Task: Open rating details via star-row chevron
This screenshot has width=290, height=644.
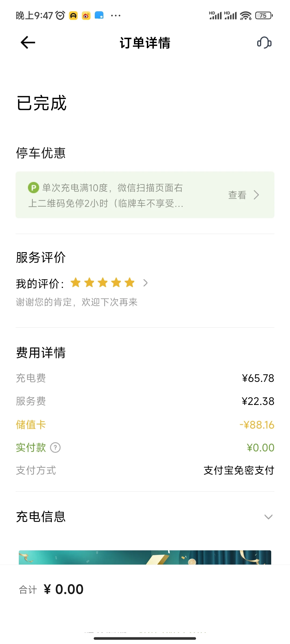Action: pyautogui.click(x=145, y=283)
